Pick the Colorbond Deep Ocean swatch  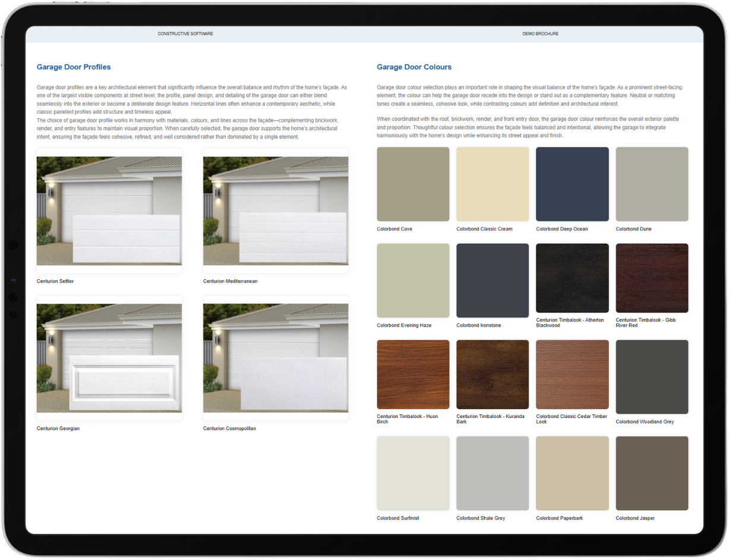(x=572, y=184)
